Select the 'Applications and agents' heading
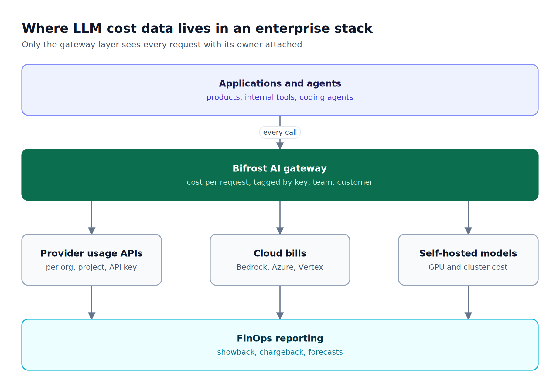The image size is (560, 392). [x=280, y=83]
